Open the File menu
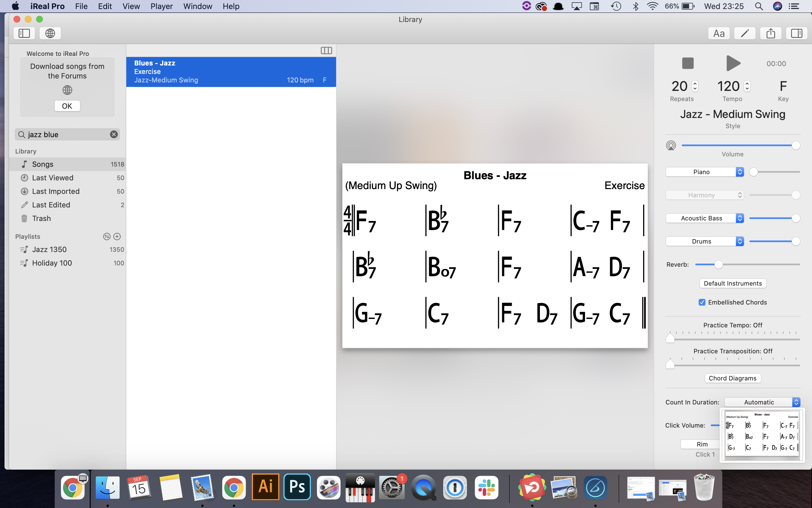This screenshot has height=508, width=812. coord(81,6)
